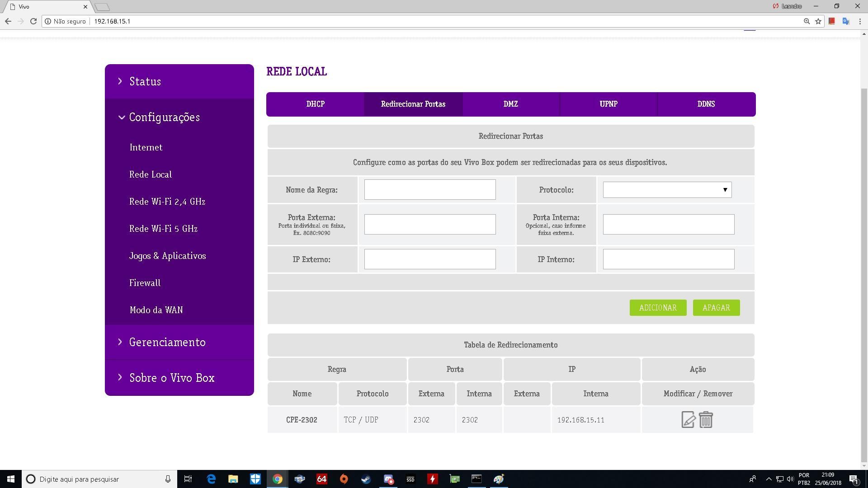Open Steam from the taskbar
868x488 pixels.
click(366, 479)
